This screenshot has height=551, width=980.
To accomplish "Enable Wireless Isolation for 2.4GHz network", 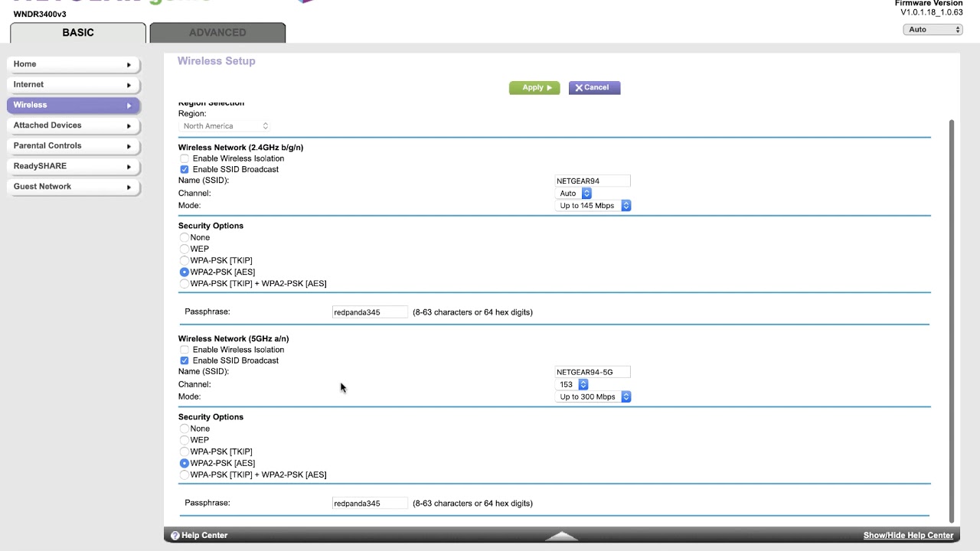I will tap(185, 158).
